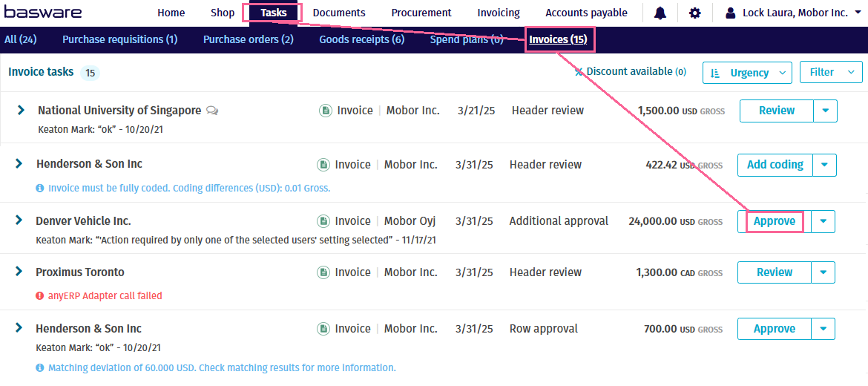
Task: Open the notifications bell
Action: point(660,13)
